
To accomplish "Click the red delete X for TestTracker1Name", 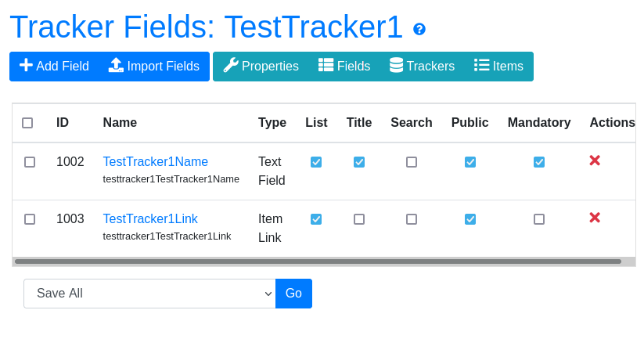I will 595,160.
